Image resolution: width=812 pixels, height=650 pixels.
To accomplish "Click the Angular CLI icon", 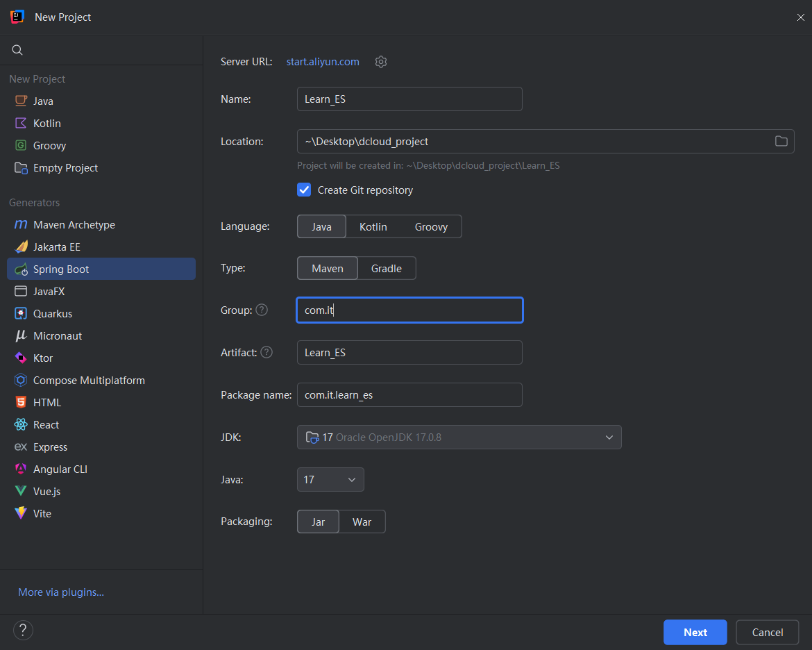I will (21, 469).
